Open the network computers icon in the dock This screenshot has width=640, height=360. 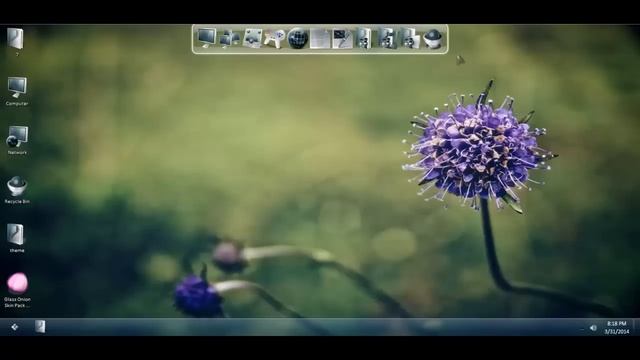[230, 38]
